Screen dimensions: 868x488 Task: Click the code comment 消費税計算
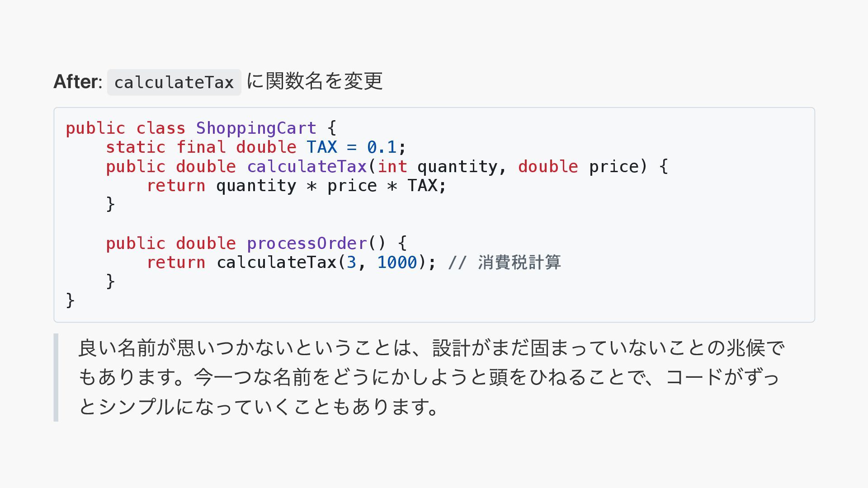[x=519, y=263]
